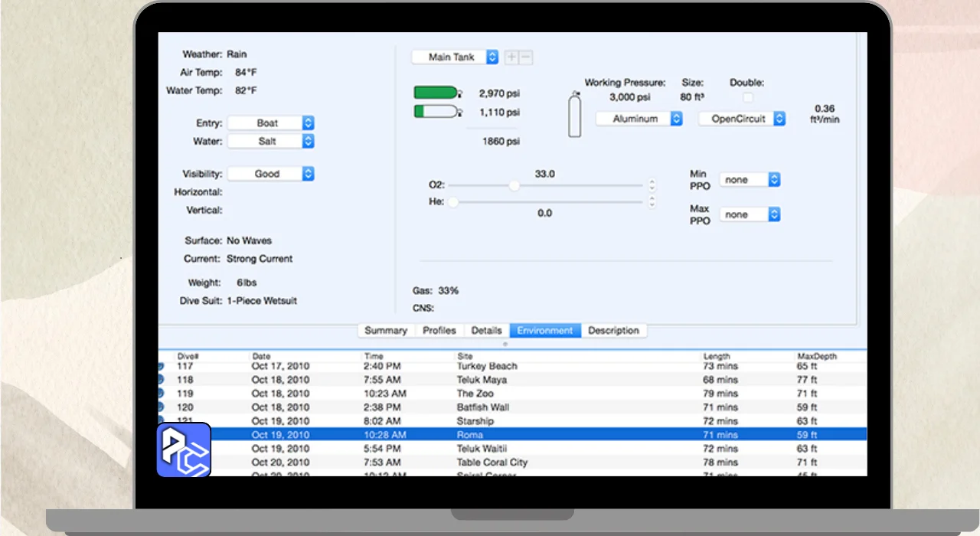Click the MaxDepth column header
The width and height of the screenshot is (980, 536).
pyautogui.click(x=816, y=356)
